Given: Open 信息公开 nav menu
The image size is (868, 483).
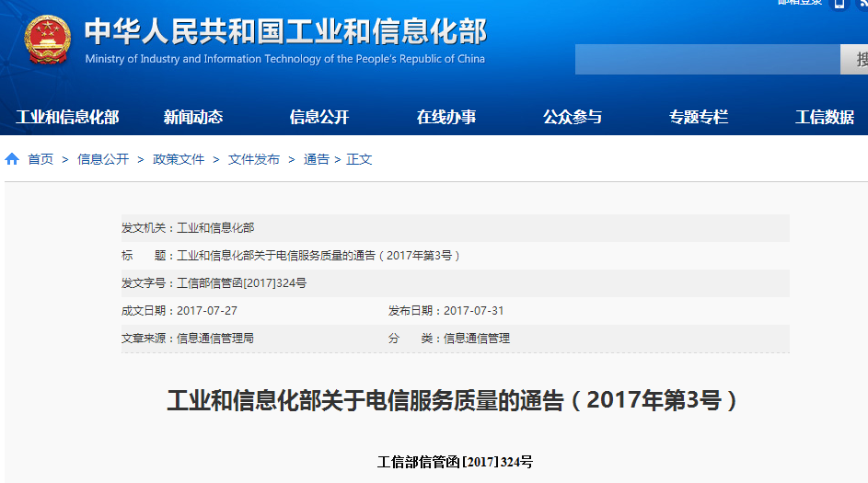Looking at the screenshot, I should tap(319, 117).
